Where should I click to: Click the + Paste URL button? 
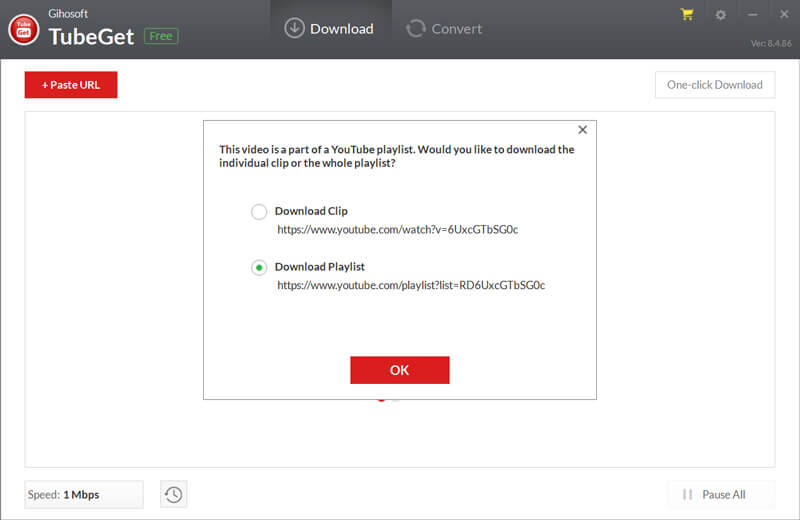pyautogui.click(x=71, y=85)
